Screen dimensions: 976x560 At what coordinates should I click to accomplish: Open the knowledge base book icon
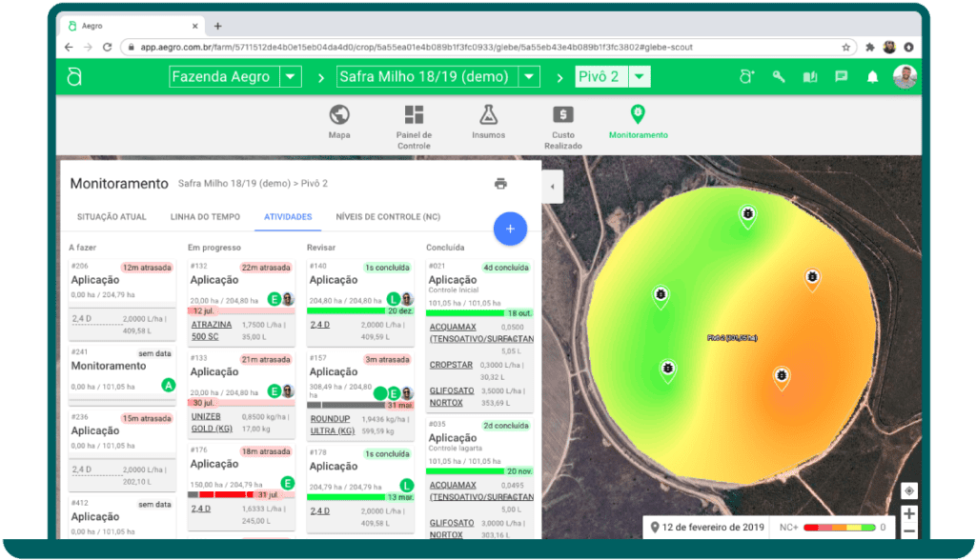[809, 76]
